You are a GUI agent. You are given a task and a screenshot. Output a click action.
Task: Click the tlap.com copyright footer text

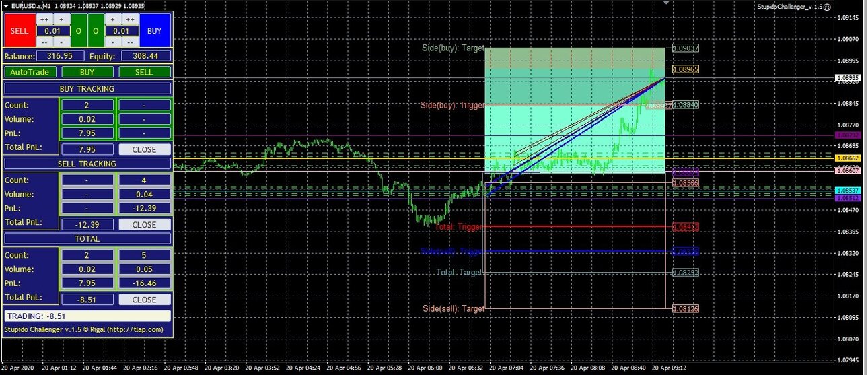84,329
